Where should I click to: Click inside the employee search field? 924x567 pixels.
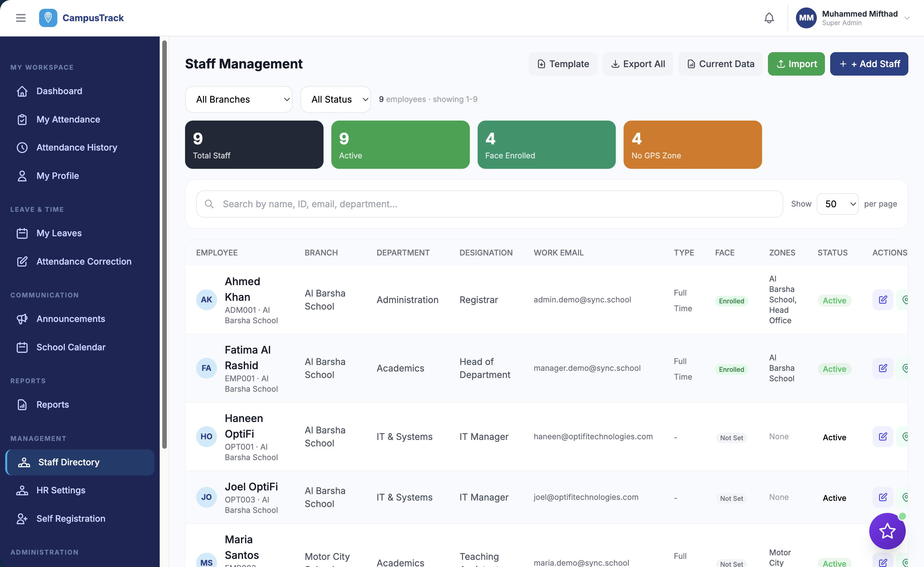pos(450,204)
